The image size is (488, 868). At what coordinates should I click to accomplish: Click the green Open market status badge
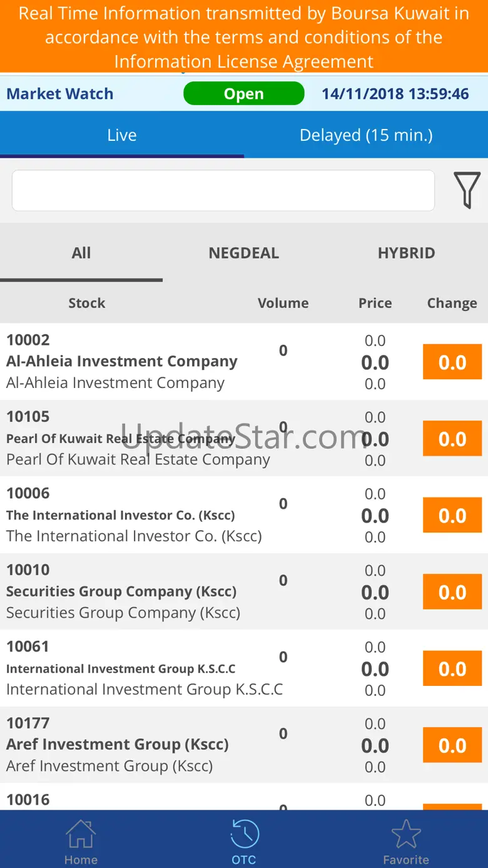tap(244, 94)
